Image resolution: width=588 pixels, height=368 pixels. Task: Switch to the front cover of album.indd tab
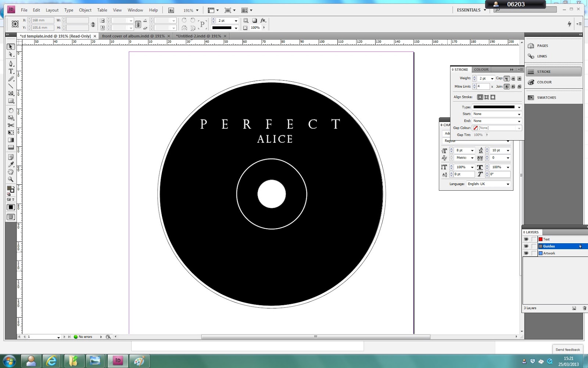pos(134,36)
